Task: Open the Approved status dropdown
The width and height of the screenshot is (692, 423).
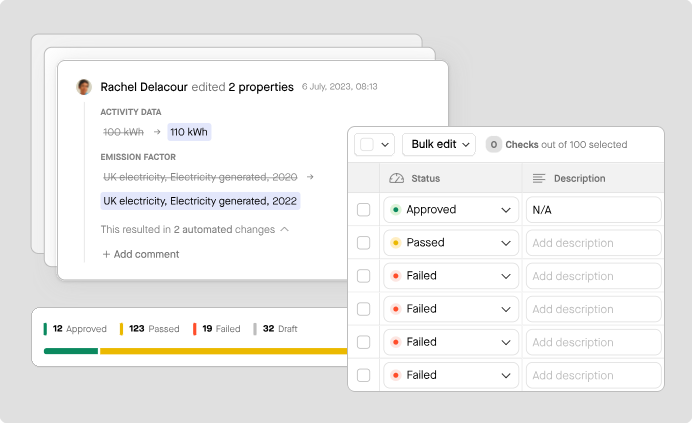Action: click(x=451, y=210)
